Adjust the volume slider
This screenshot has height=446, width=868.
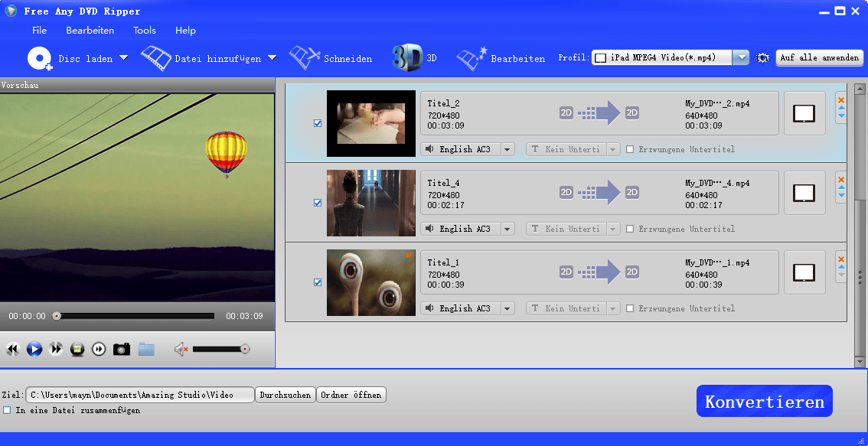pos(220,349)
